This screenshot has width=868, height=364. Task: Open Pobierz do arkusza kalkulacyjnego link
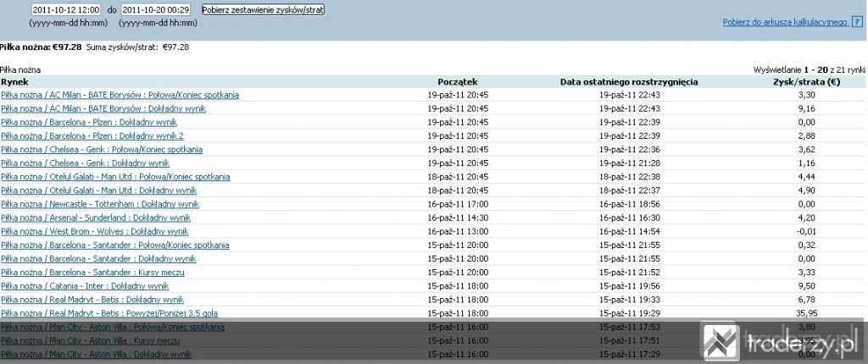(x=785, y=22)
